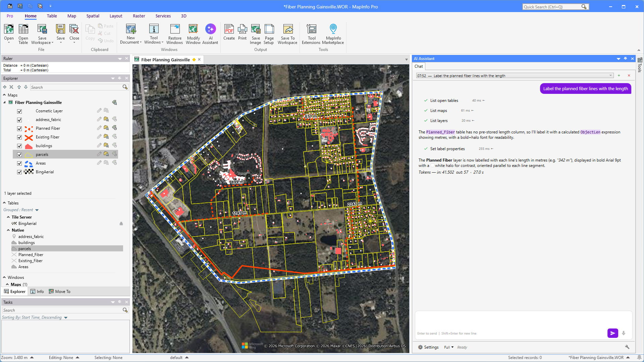644x362 pixels.
Task: Send the AI Assistant chat message
Action: (612, 333)
